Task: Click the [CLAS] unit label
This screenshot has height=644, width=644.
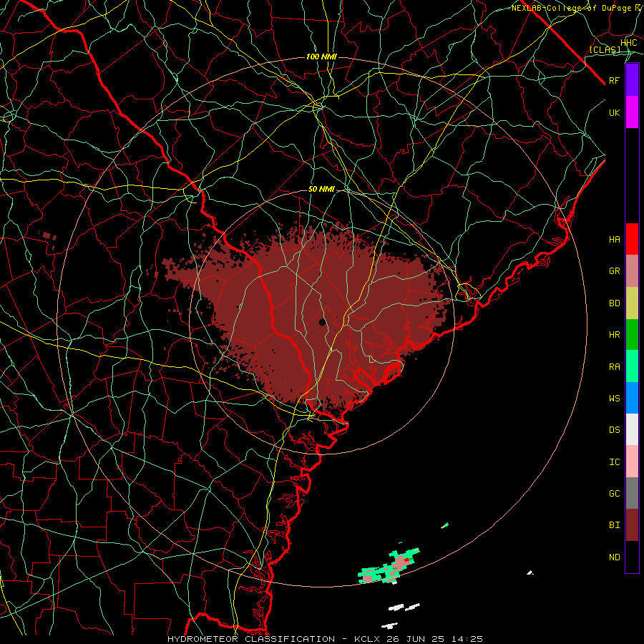Action: 605,49
